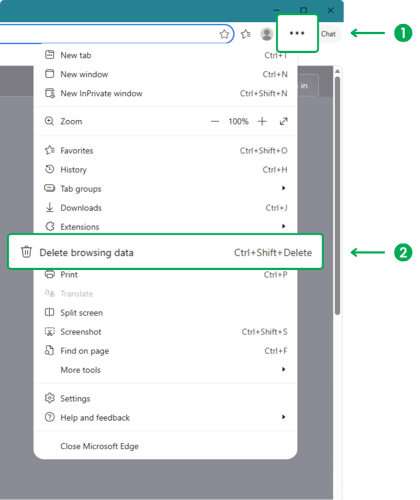Select Split screen from the menu
The image size is (420, 500).
[x=166, y=313]
